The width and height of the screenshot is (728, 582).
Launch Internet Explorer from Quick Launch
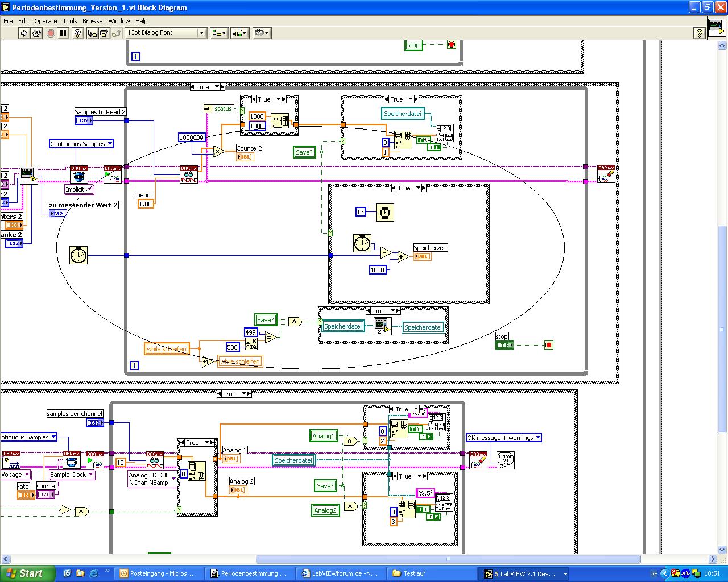click(93, 573)
